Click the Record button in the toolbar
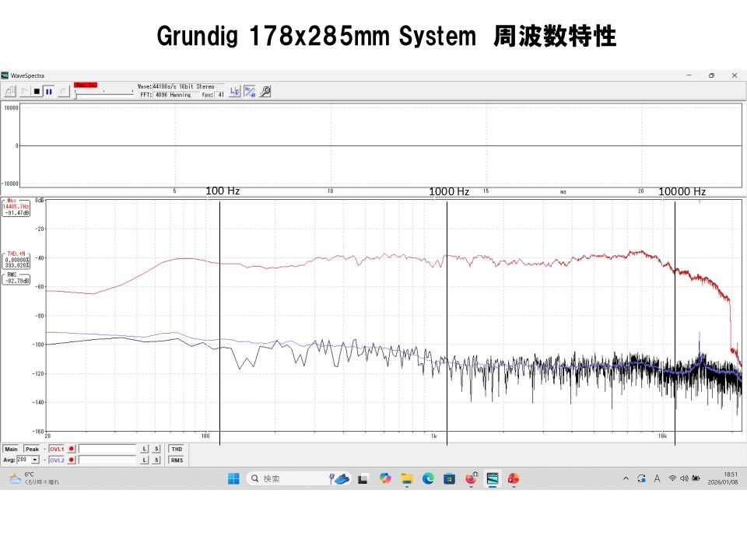The height and width of the screenshot is (560, 747). coord(64,91)
